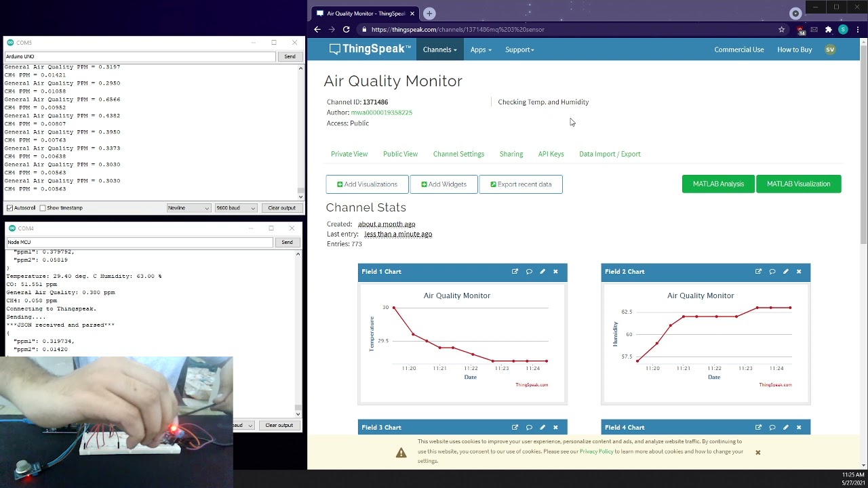Open the red extension with badge 14
This screenshot has width=868, height=488.
[801, 30]
